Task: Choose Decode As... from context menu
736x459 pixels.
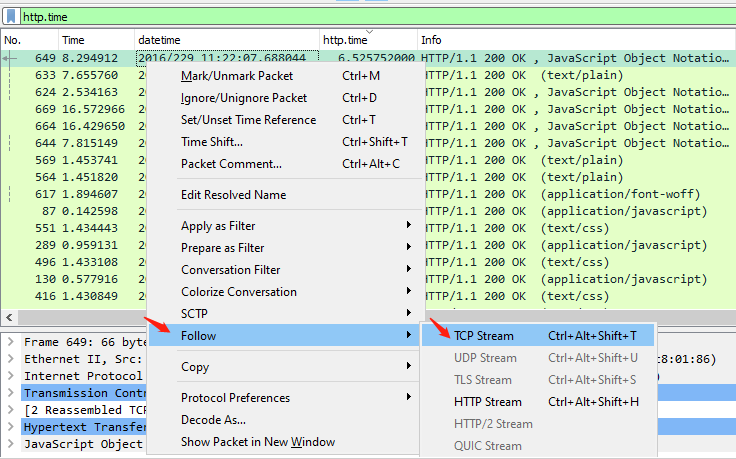Action: tap(213, 420)
